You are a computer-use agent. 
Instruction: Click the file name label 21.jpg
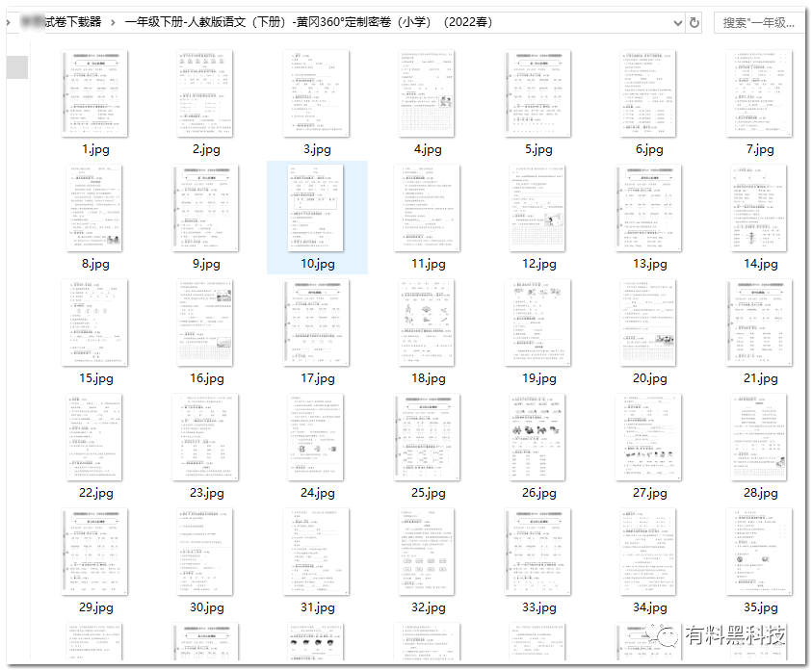coord(761,378)
